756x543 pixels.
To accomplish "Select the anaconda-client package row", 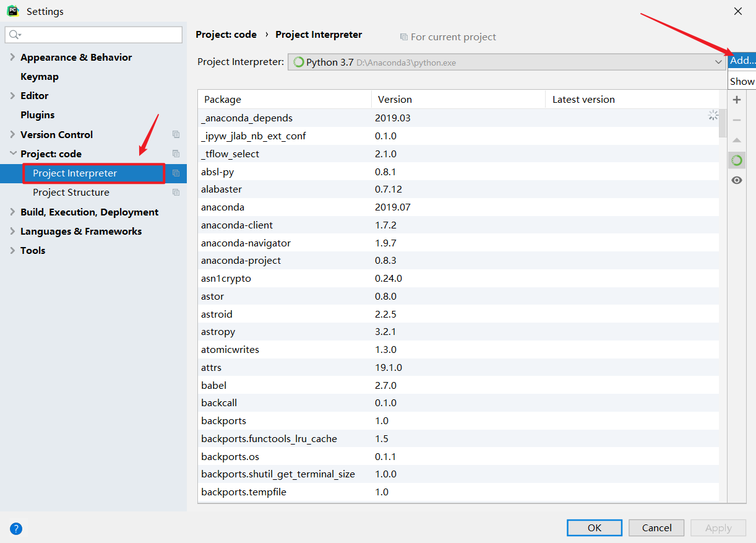I will click(458, 225).
